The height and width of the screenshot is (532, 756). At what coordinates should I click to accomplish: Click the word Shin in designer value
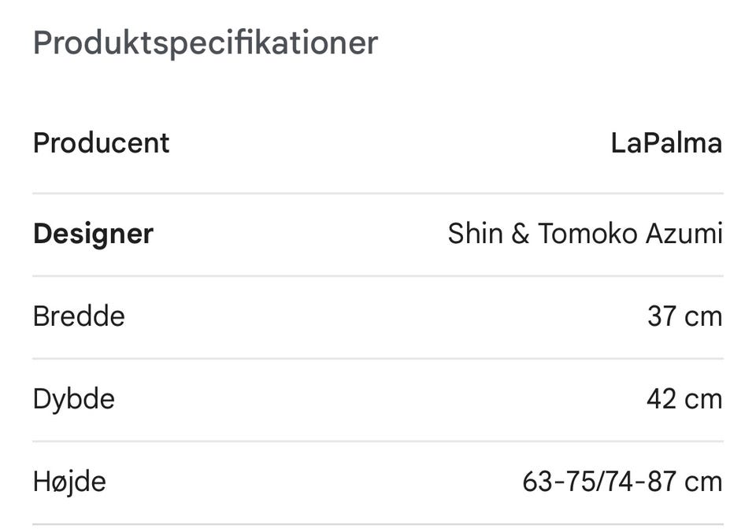(474, 234)
